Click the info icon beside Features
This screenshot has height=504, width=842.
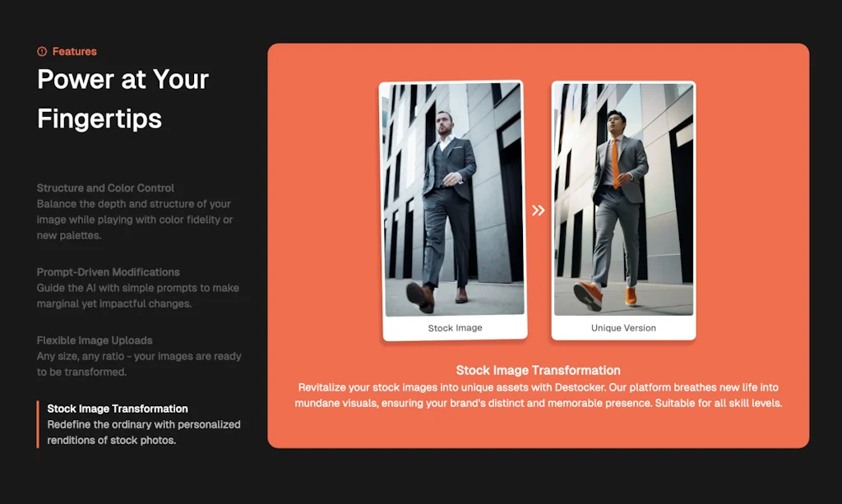42,51
